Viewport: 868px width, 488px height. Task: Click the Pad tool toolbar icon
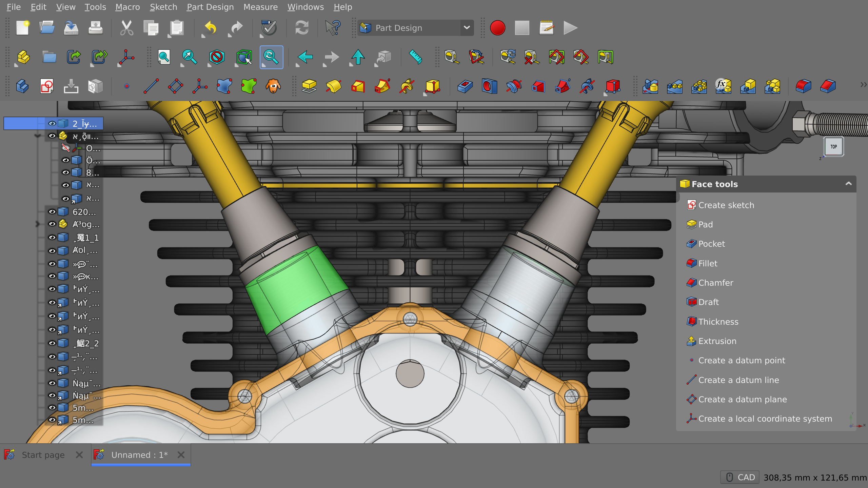[309, 86]
